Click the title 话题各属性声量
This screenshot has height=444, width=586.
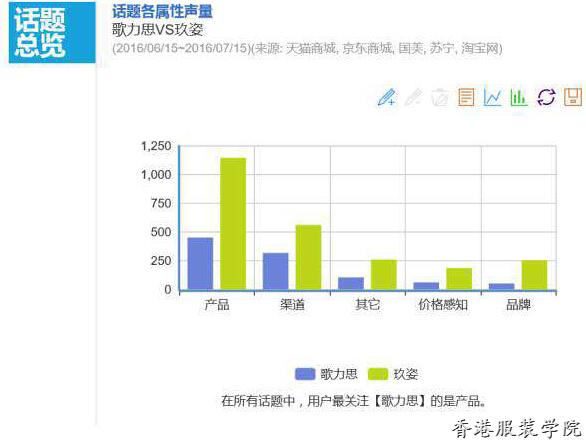(x=162, y=11)
